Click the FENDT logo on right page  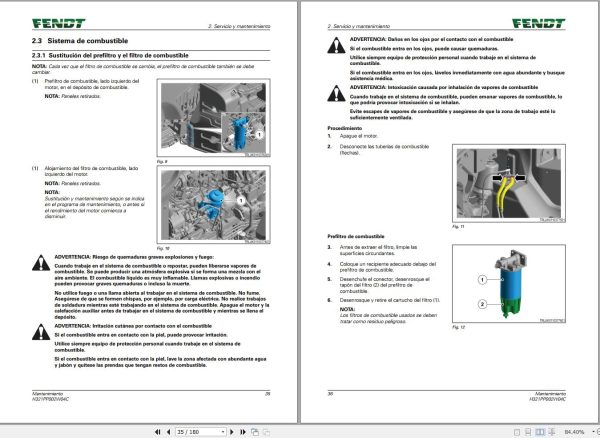(x=539, y=23)
